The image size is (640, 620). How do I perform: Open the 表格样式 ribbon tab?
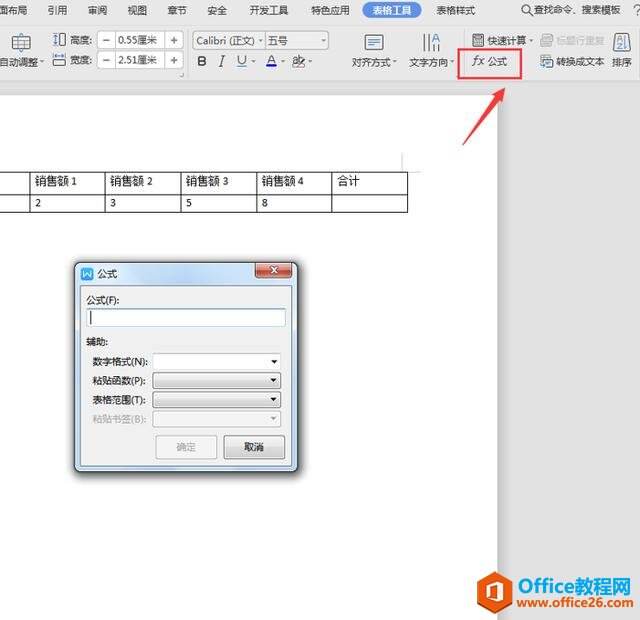[456, 11]
